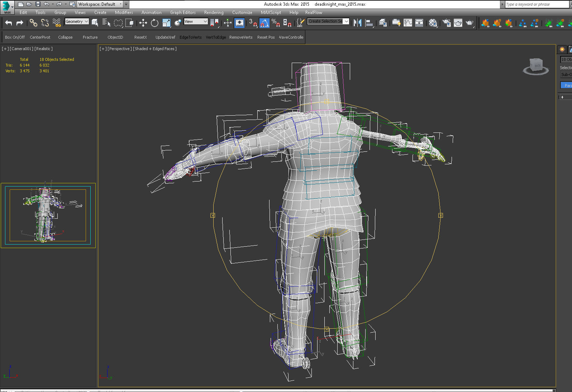
Task: Open the MAXScript menu
Action: pyautogui.click(x=271, y=13)
